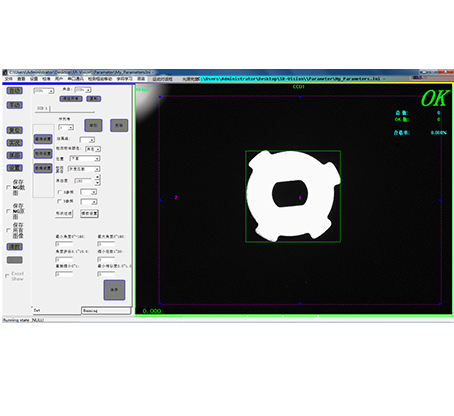Click the 手动 button below 自动
This screenshot has width=454, height=416.
point(15,105)
